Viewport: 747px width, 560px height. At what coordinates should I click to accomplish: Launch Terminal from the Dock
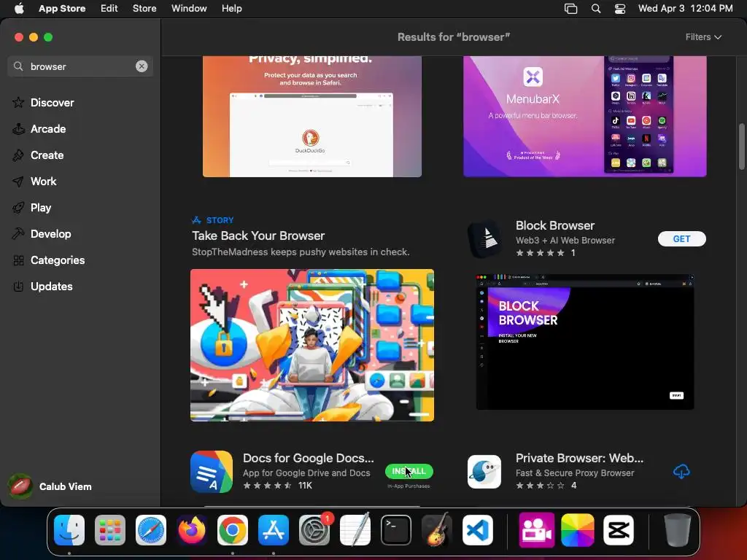(396, 530)
